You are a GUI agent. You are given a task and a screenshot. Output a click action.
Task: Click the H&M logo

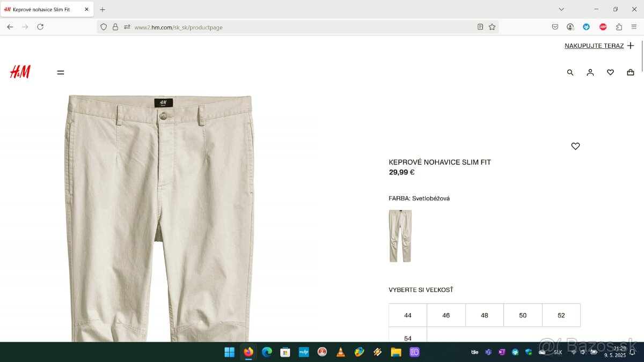coord(20,72)
